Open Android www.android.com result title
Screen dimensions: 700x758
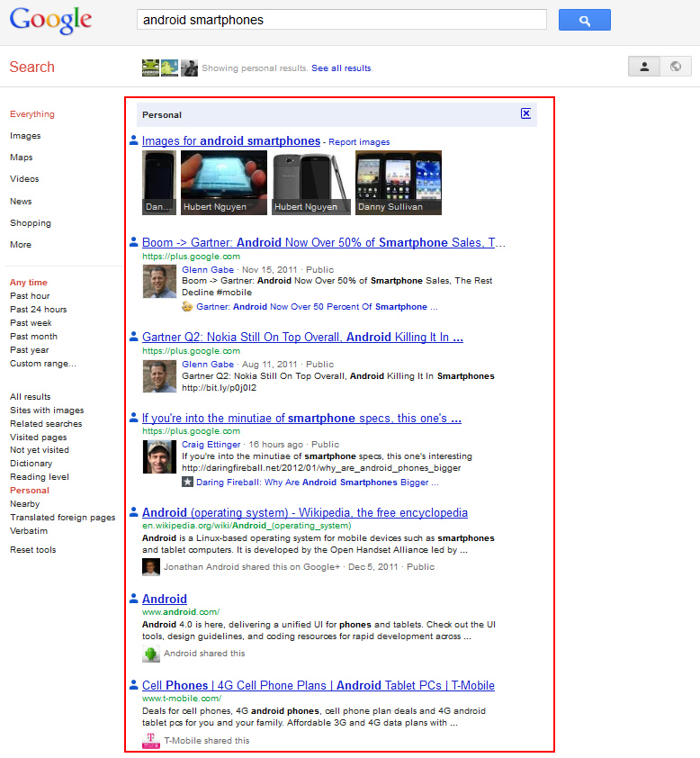click(165, 599)
